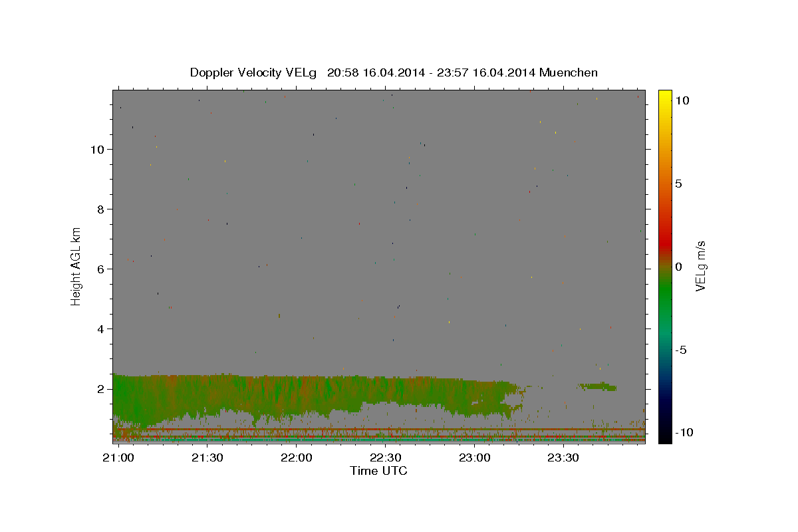Click the 23:00 time tick label
This screenshot has height=532, width=798.
coord(474,458)
